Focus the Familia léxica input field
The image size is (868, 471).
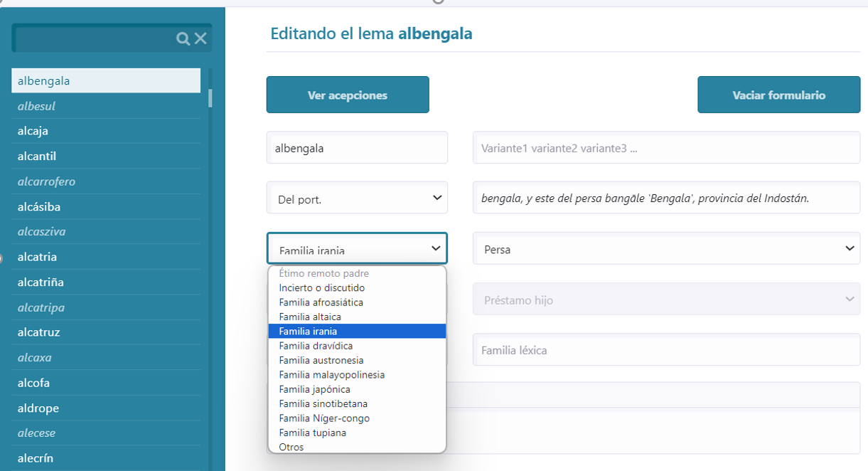click(x=666, y=350)
